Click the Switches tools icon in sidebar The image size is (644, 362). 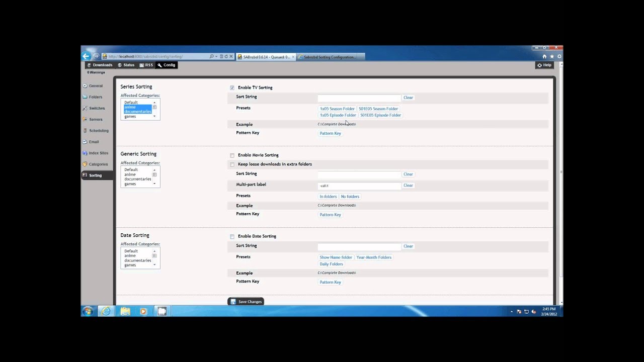(85, 108)
